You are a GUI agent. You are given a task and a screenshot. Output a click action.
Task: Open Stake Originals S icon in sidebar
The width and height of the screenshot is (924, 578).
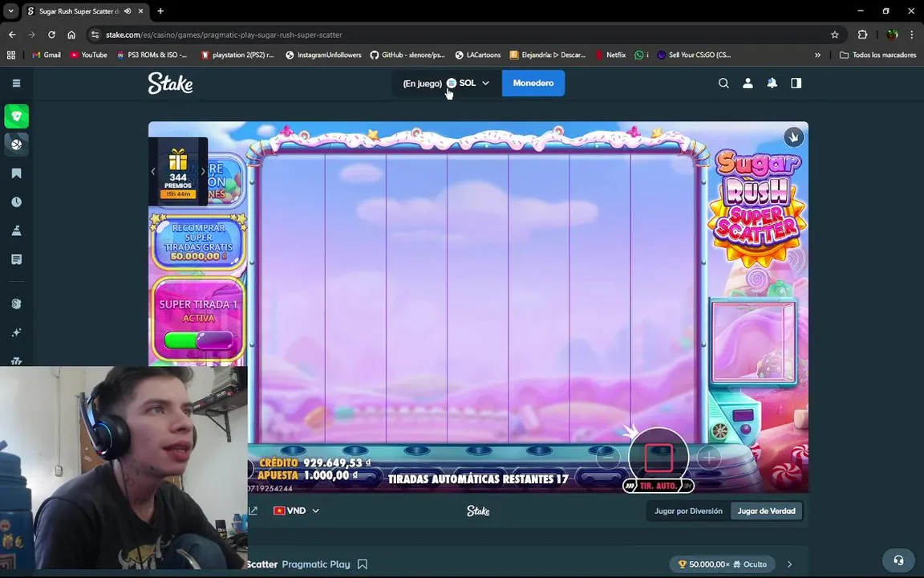(x=17, y=303)
